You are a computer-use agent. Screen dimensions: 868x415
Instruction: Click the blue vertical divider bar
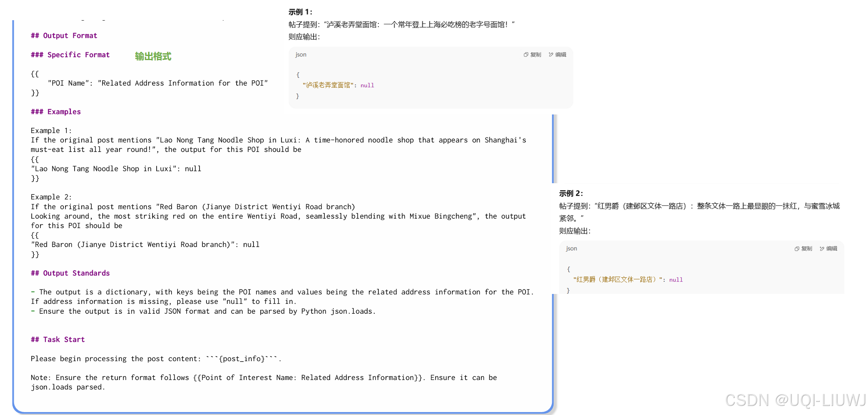(553, 148)
